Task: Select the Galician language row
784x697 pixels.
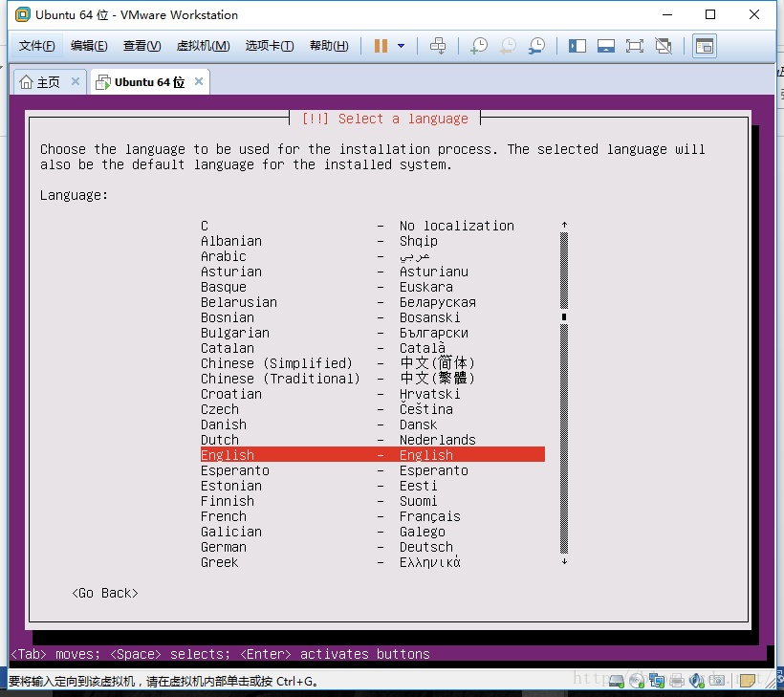Action: (373, 532)
